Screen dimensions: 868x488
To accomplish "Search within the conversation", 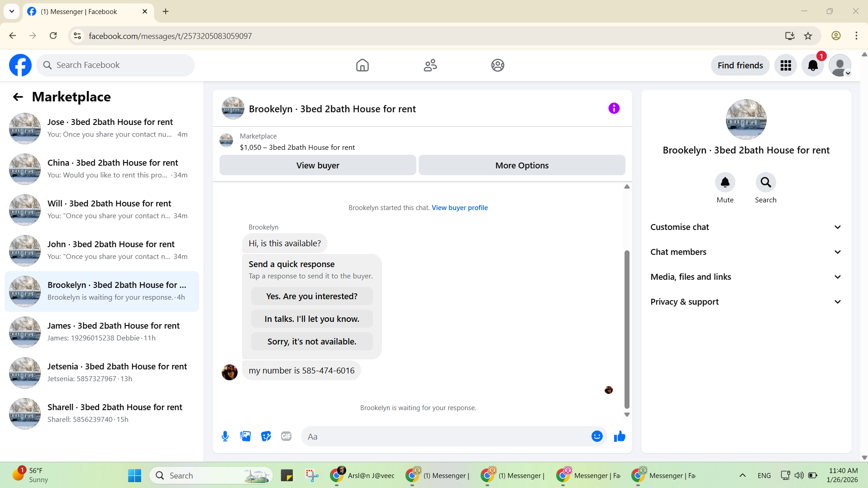I will (x=766, y=182).
